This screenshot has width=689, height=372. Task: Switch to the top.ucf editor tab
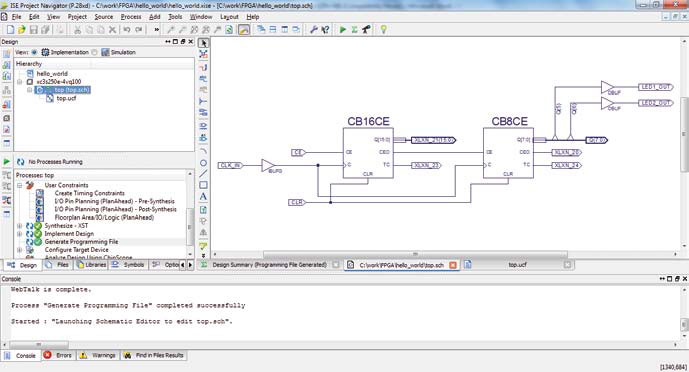[517, 265]
